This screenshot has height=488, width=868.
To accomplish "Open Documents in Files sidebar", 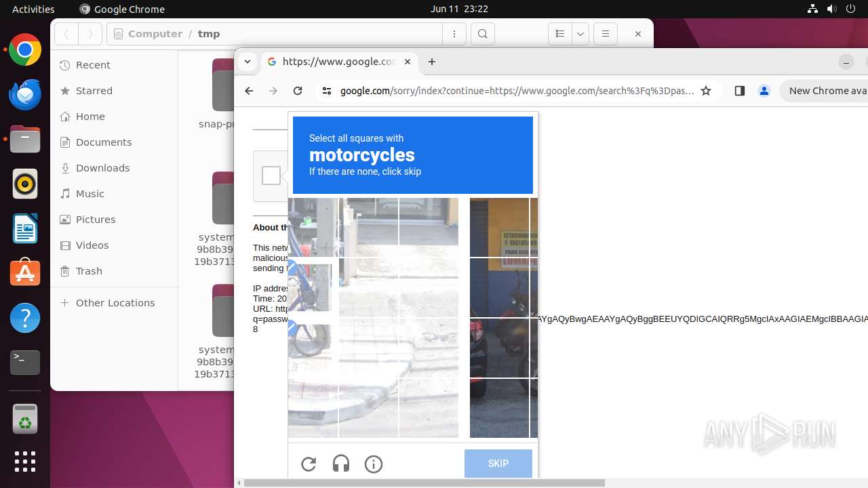I will [x=114, y=142].
